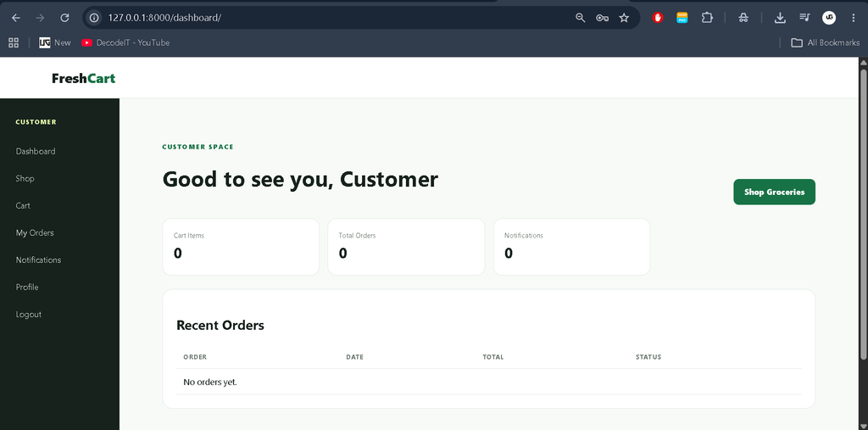Open browser Downloads icon
The width and height of the screenshot is (868, 430).
coord(780,18)
